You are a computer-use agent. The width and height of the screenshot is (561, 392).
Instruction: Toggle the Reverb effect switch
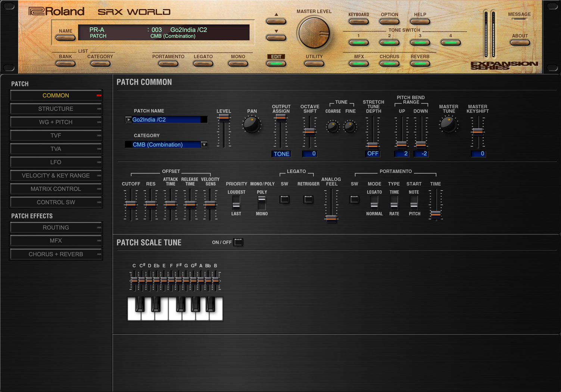(x=420, y=64)
